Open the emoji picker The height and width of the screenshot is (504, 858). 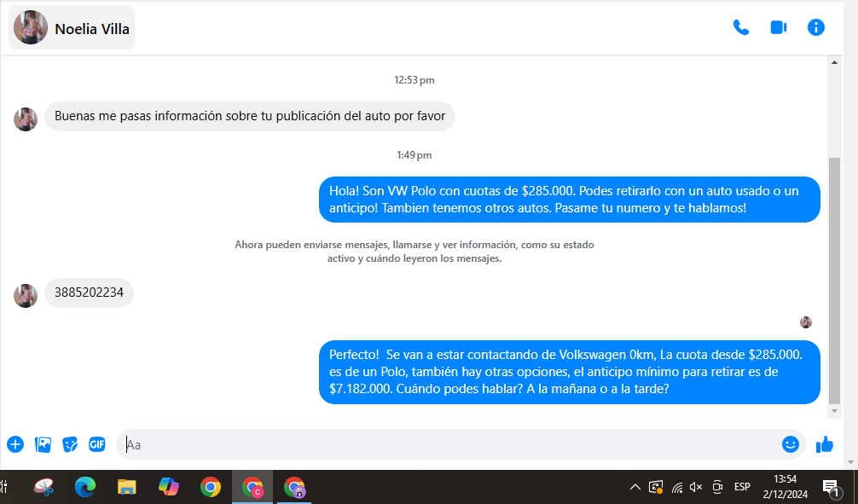click(791, 444)
